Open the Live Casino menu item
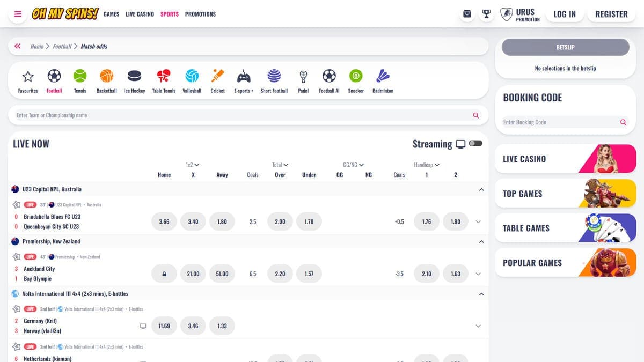 click(x=140, y=14)
